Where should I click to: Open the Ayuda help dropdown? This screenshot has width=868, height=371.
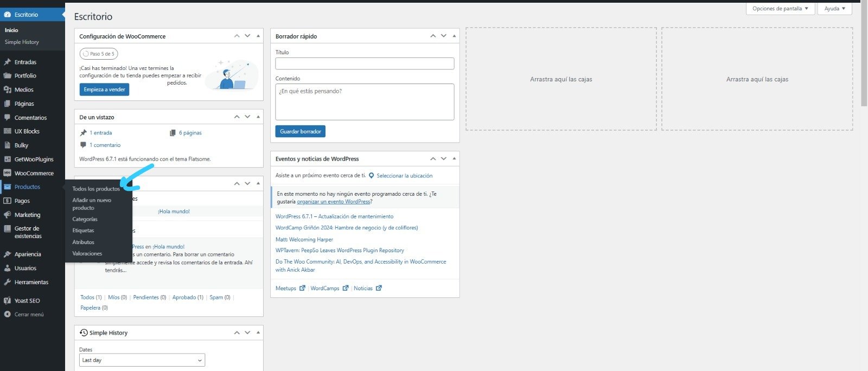(835, 9)
